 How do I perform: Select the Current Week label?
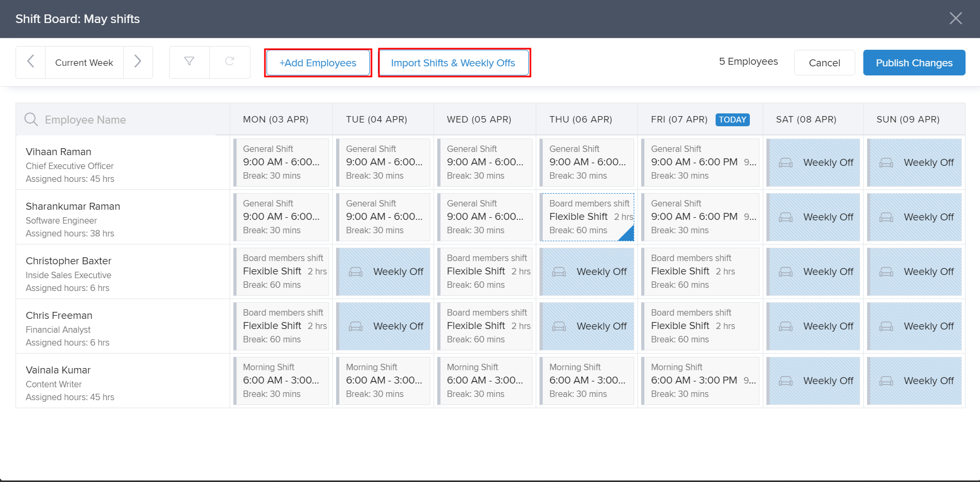point(84,63)
